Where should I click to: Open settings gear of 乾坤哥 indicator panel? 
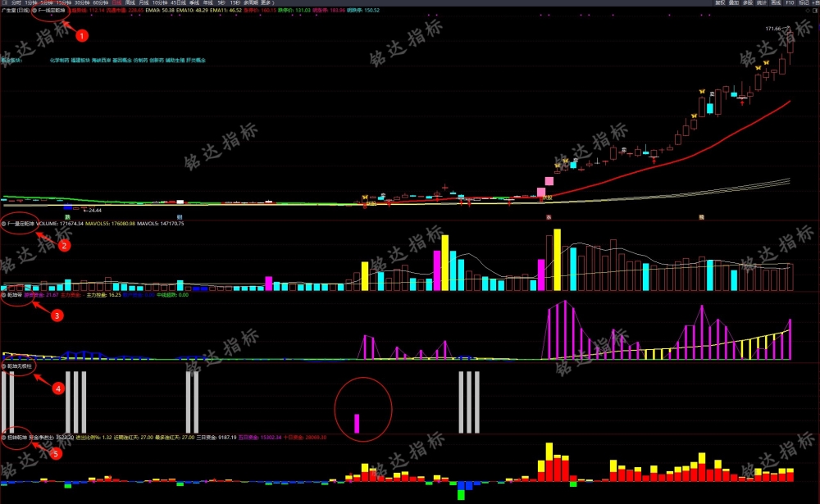pos(3,295)
